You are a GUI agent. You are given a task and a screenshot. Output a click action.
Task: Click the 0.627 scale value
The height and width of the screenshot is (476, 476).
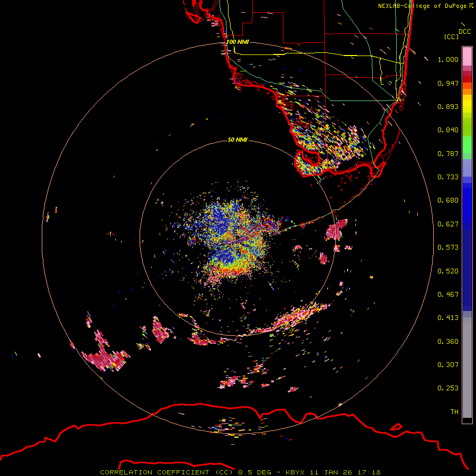[448, 224]
